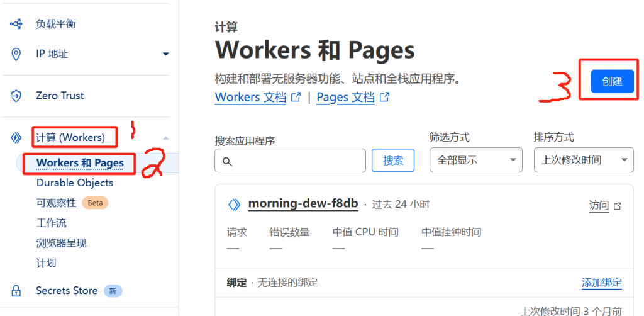Click the blue 创建 button
This screenshot has width=644, height=316.
(613, 81)
